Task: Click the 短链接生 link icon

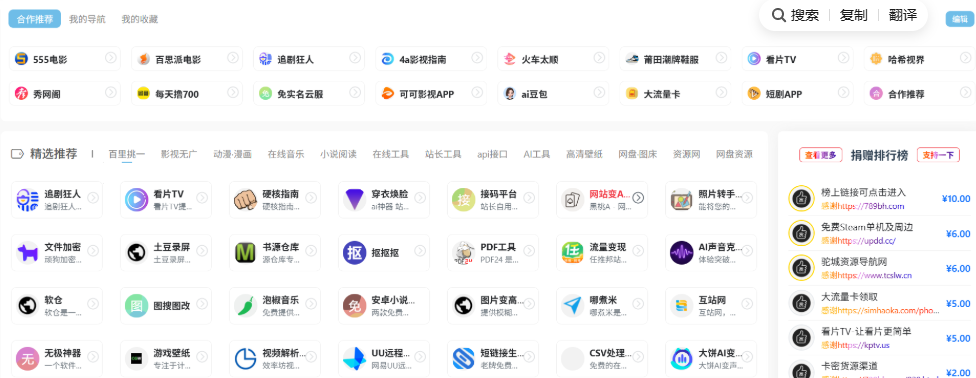Action: [464, 359]
